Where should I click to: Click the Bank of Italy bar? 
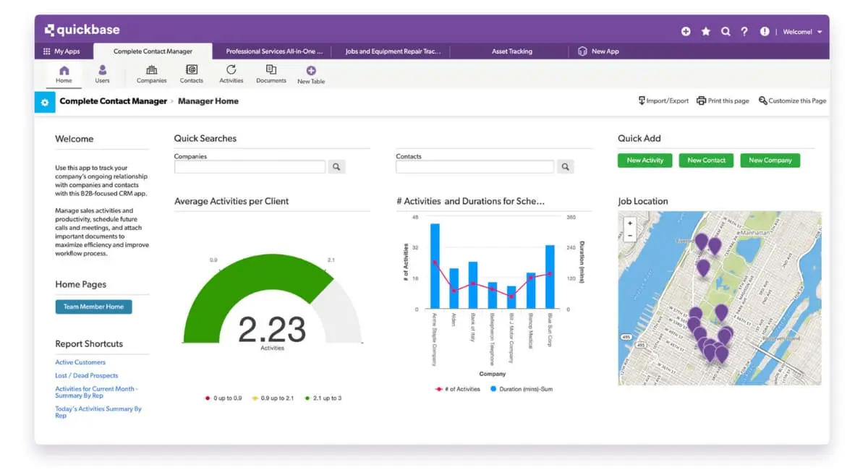click(x=473, y=285)
